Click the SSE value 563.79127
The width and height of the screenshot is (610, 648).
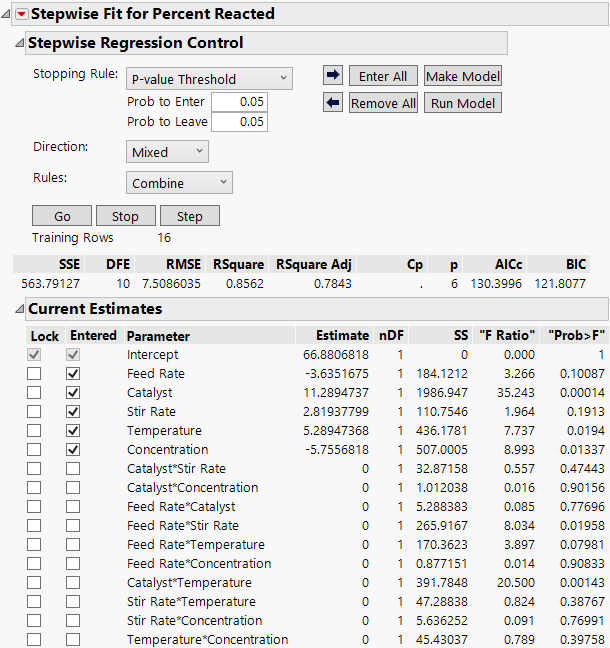tap(50, 284)
